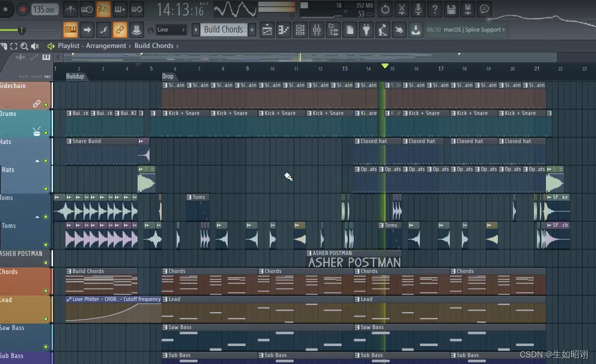Select the audio clip focus waveform icon
Viewport: 596px width, 364px height.
pyautogui.click(x=21, y=57)
